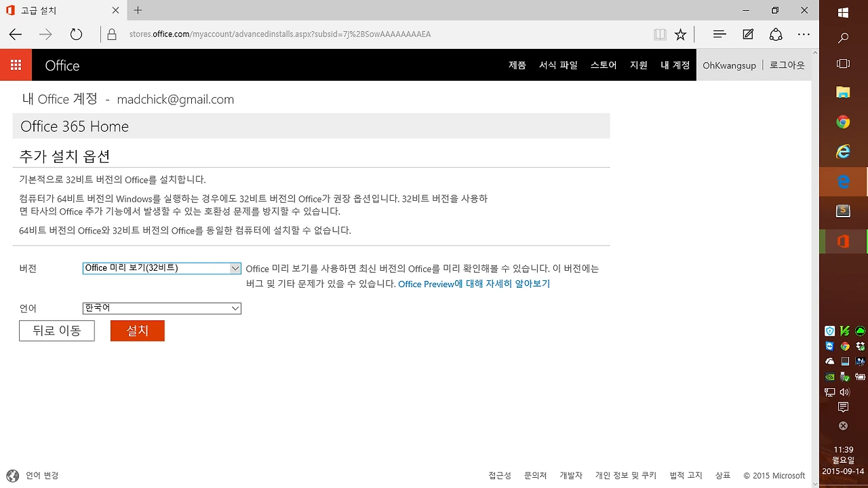The height and width of the screenshot is (488, 868).
Task: Open the 지원 menu
Action: [639, 65]
